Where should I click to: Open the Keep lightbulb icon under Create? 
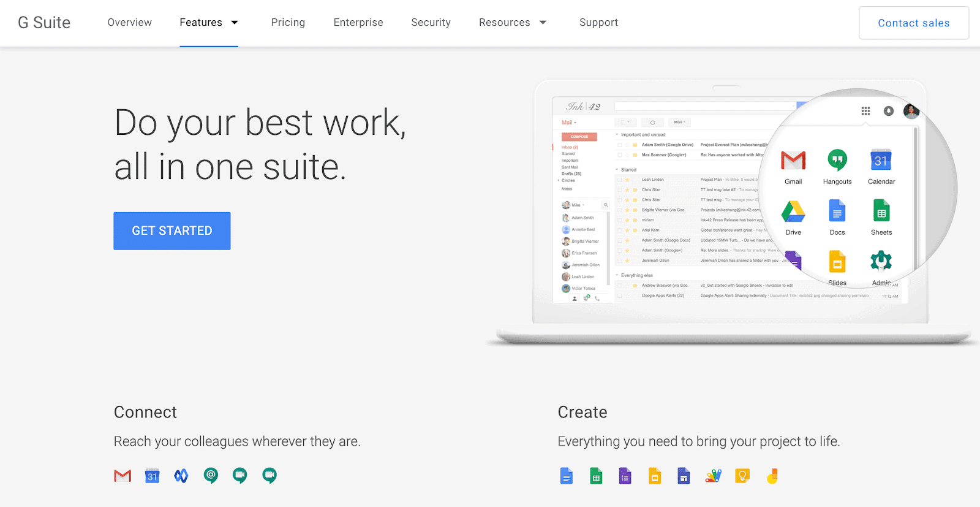(742, 476)
